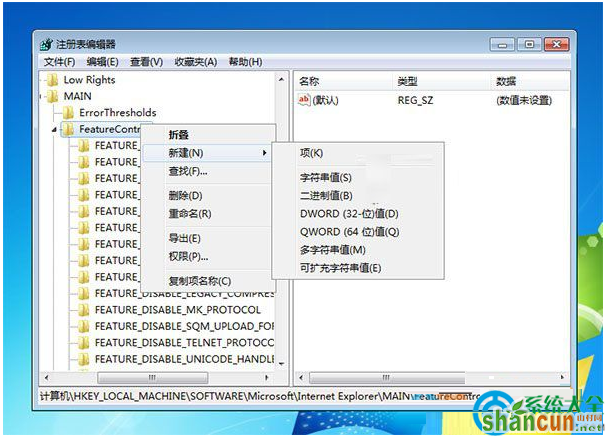607x438 pixels.
Task: Click the registry path in status bar
Action: [x=259, y=397]
